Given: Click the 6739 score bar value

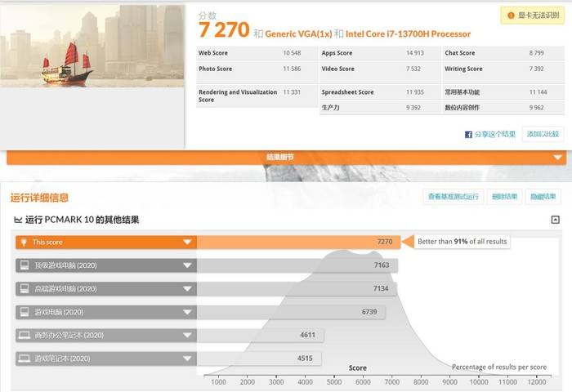Looking at the screenshot, I should tap(369, 312).
